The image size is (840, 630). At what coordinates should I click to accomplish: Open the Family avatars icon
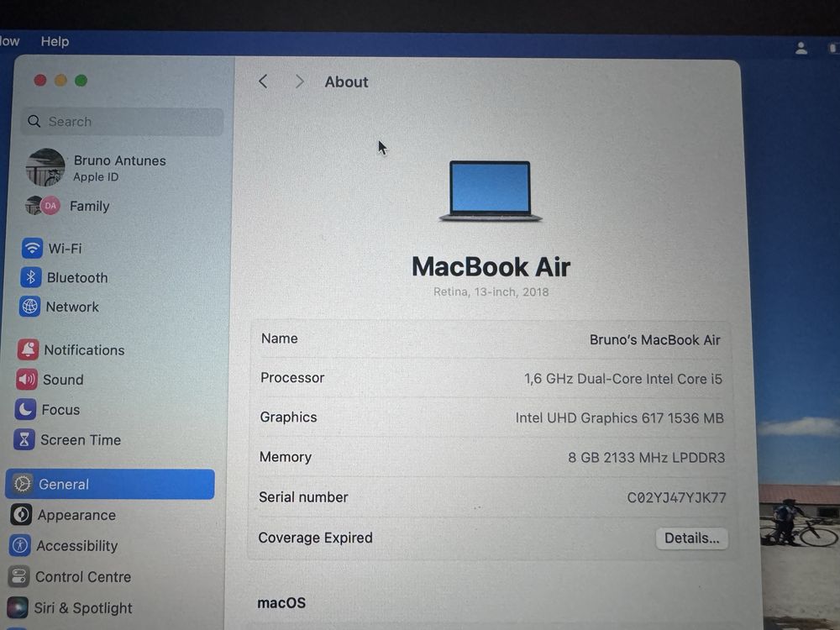(x=42, y=205)
